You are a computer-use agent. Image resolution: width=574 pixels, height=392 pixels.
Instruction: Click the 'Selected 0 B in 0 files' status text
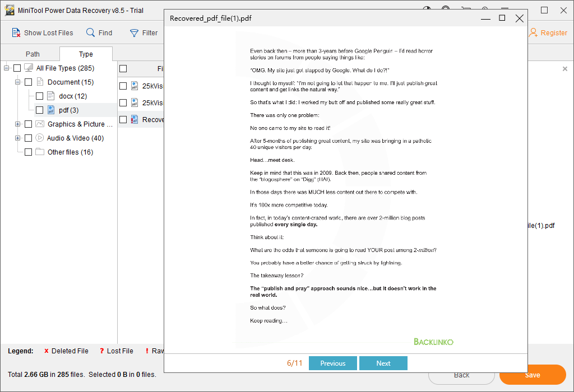122,375
